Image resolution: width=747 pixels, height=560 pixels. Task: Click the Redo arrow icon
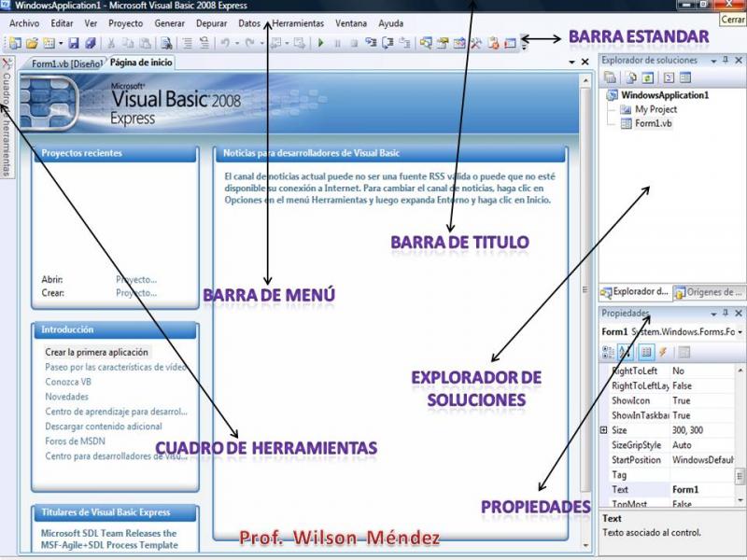(x=249, y=43)
